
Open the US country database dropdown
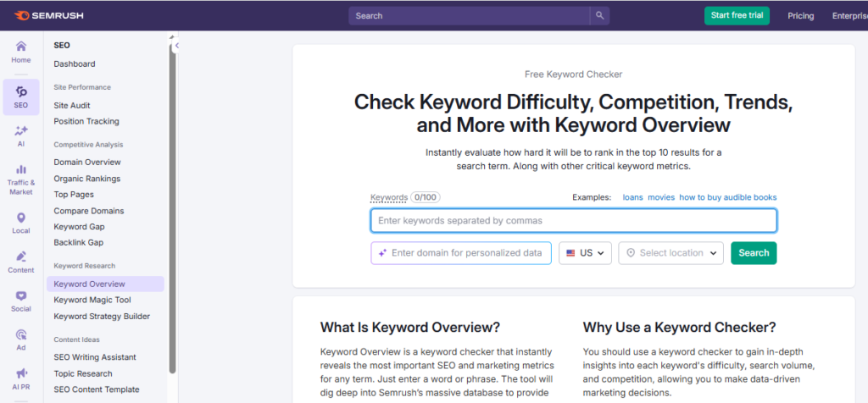[585, 253]
